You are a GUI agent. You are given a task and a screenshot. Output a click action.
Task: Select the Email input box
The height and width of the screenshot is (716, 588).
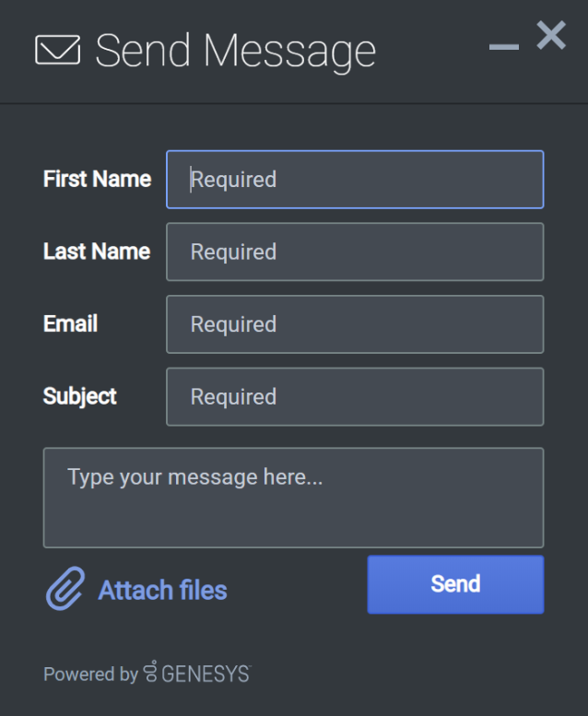(355, 324)
